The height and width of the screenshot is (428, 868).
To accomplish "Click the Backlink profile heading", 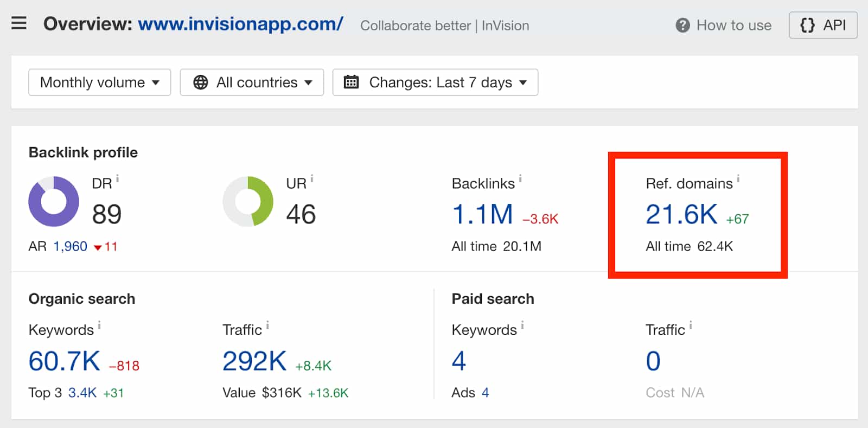I will click(83, 152).
